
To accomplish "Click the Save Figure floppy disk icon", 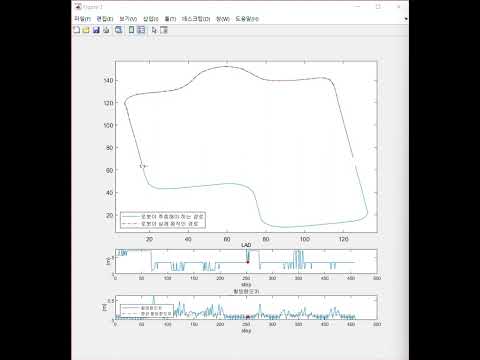I will click(96, 30).
